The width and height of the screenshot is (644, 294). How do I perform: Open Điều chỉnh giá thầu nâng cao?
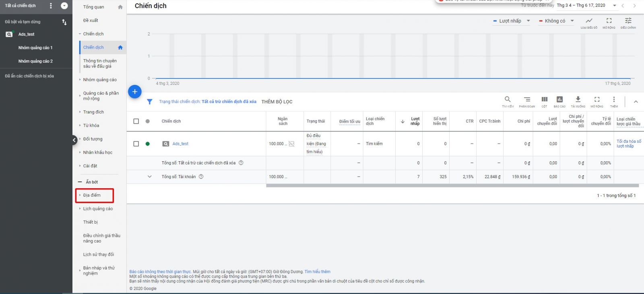coord(101,238)
